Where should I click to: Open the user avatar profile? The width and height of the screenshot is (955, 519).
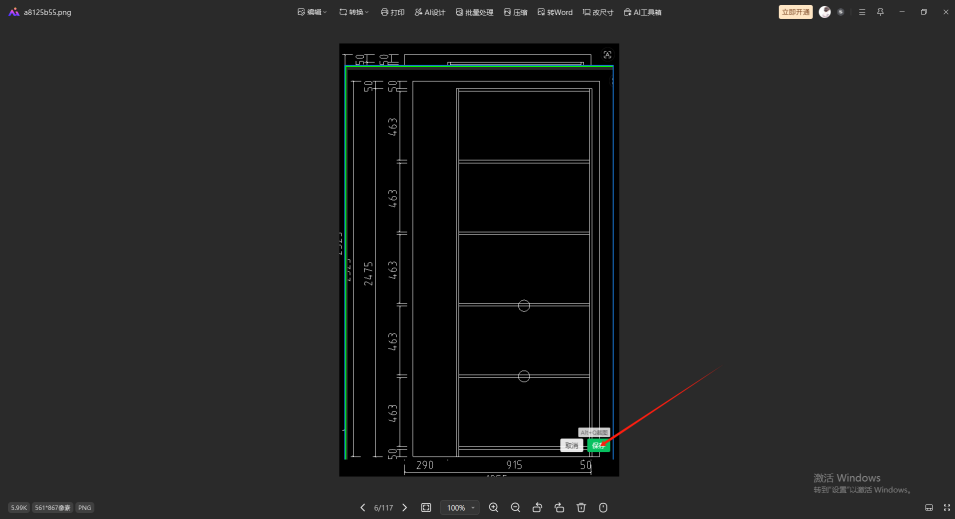[825, 12]
